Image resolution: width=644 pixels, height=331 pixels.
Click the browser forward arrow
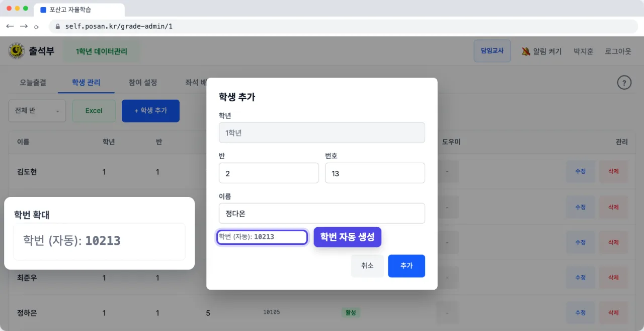coord(24,26)
